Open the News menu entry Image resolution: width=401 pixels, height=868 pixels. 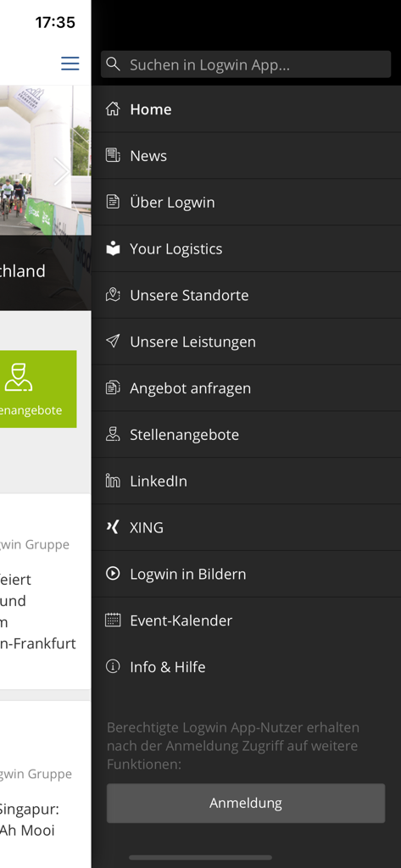point(246,156)
